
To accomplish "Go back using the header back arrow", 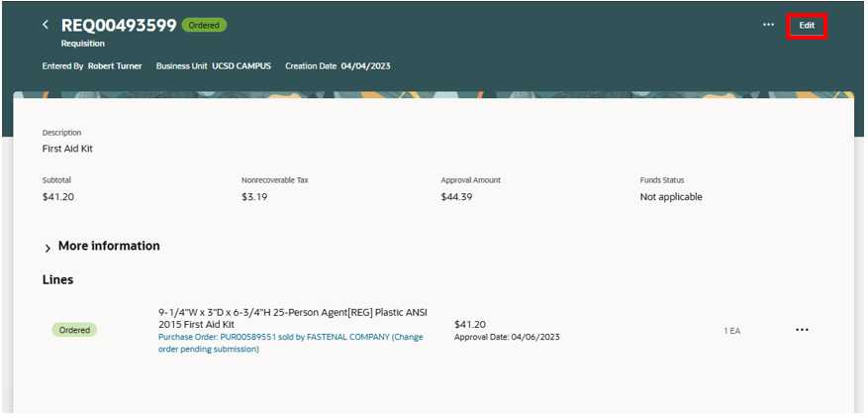I will pyautogui.click(x=46, y=25).
